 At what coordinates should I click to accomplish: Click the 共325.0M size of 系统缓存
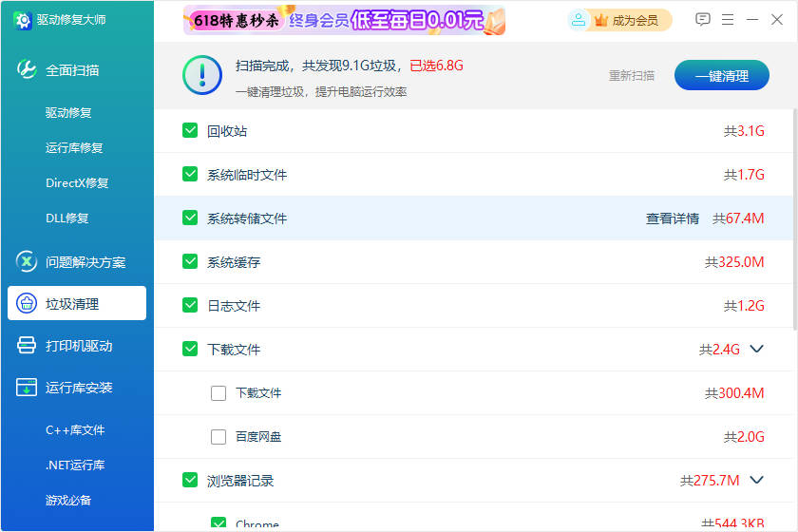tap(734, 262)
